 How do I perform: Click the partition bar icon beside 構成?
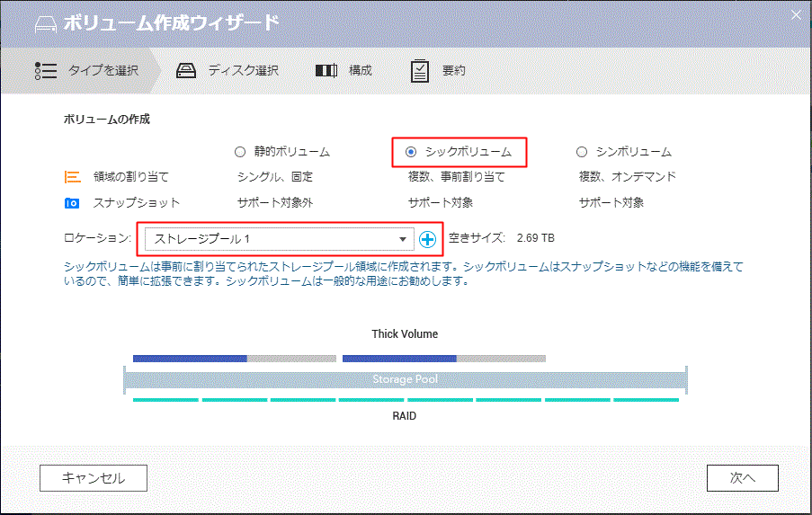pos(326,70)
